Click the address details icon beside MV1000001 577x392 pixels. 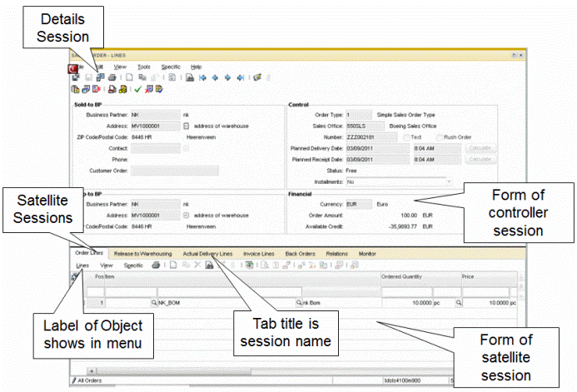[x=185, y=126]
